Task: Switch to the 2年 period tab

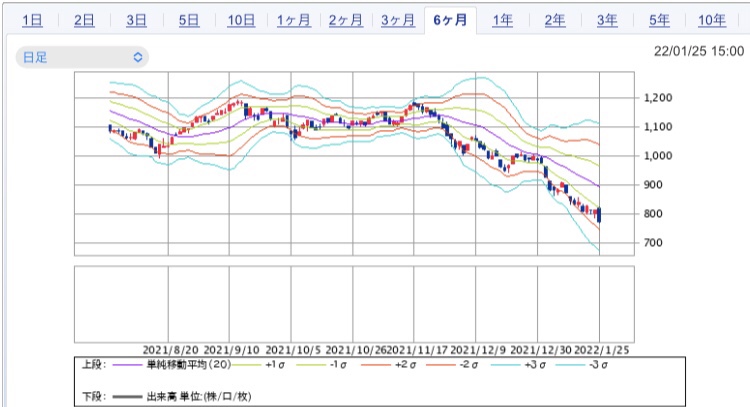Action: click(555, 20)
